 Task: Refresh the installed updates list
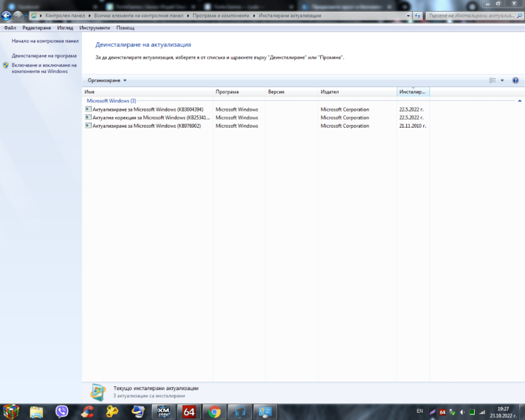point(417,16)
